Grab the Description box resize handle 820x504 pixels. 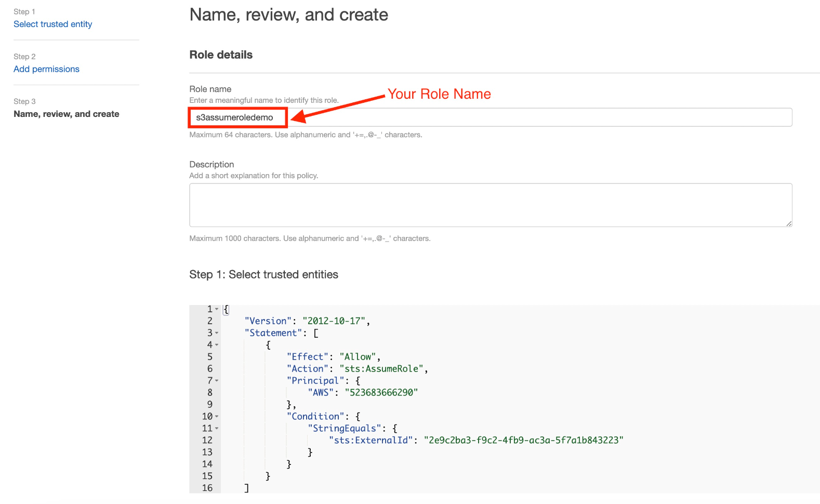click(x=788, y=223)
